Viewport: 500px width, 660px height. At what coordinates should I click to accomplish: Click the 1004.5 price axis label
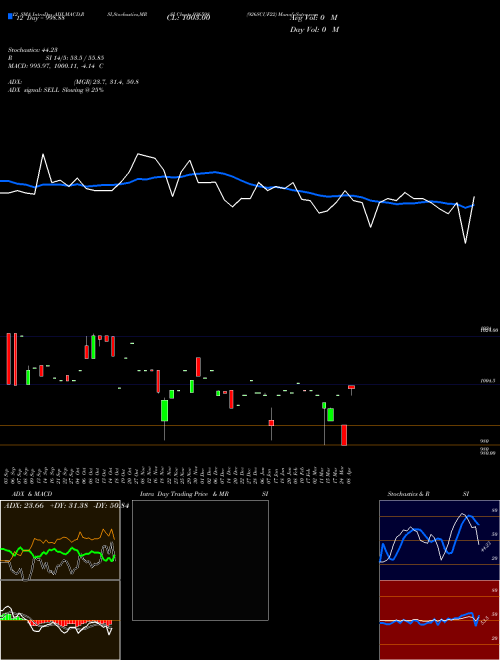[488, 381]
